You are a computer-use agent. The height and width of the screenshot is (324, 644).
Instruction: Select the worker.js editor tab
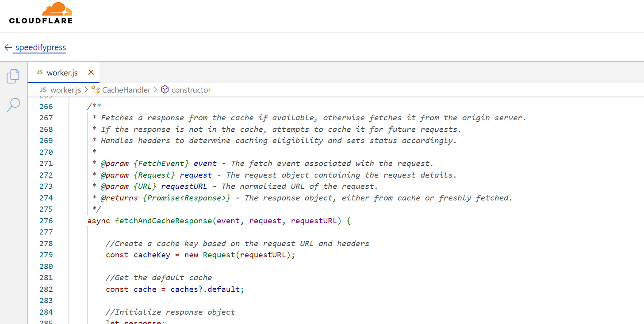(63, 72)
